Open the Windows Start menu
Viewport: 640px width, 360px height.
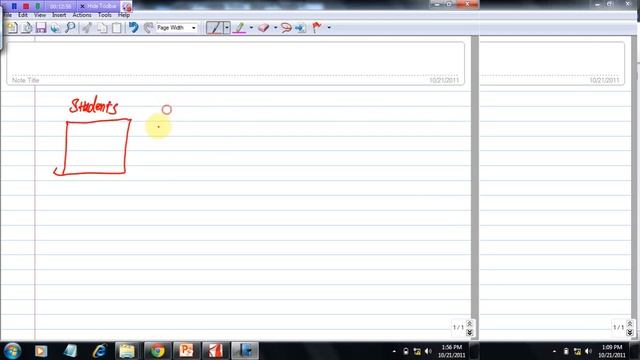pyautogui.click(x=12, y=351)
